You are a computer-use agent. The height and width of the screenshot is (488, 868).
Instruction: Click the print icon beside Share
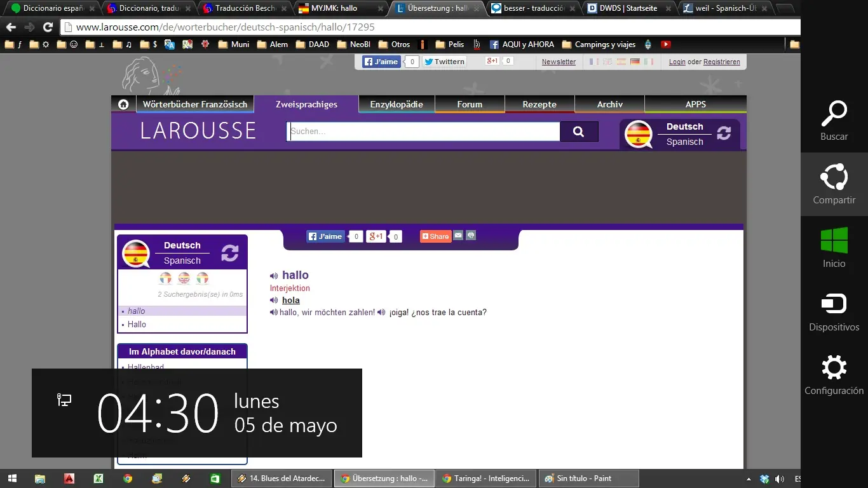(x=471, y=236)
